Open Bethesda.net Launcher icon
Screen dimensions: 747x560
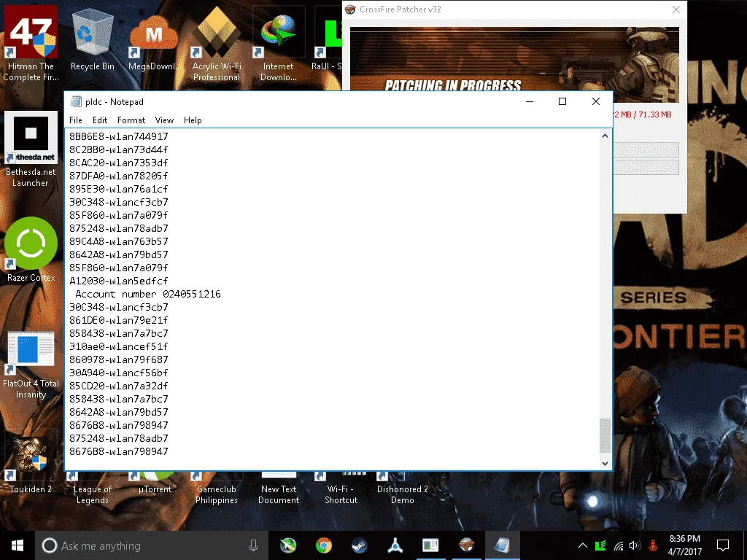pyautogui.click(x=31, y=149)
